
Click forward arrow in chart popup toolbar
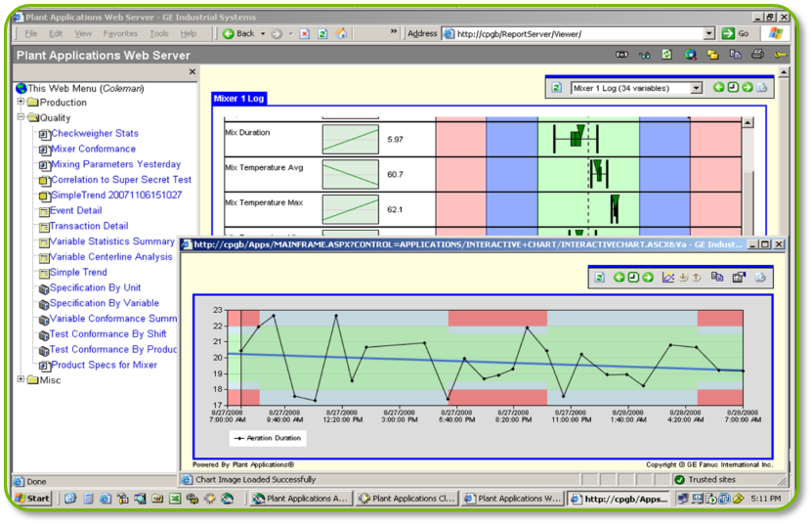click(x=648, y=278)
